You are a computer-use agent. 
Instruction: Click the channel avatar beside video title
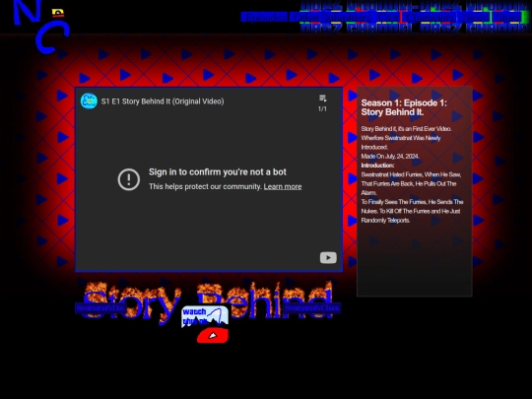89,101
